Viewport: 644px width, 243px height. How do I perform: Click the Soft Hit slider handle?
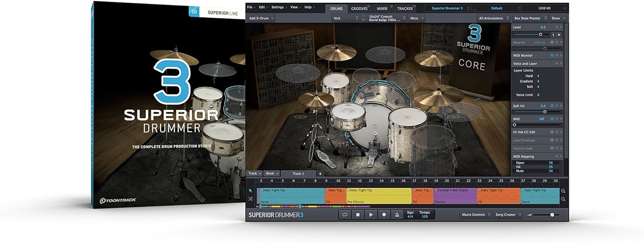click(545, 112)
